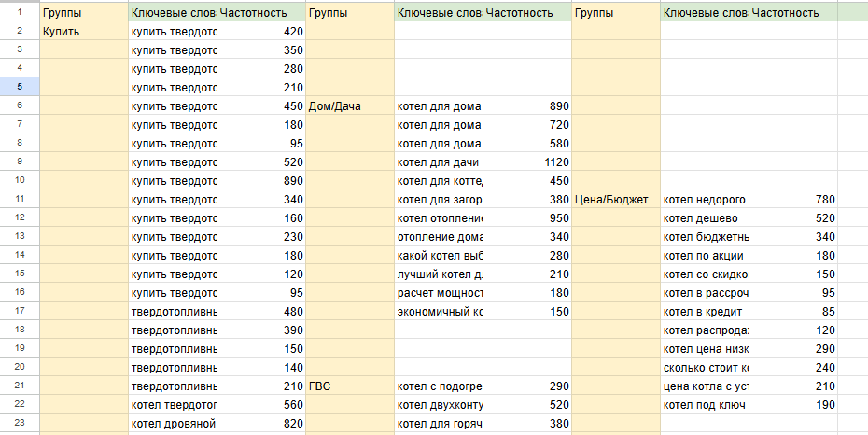Select the 'Купить' group cell
Image resolution: width=868 pixels, height=435 pixels.
click(84, 31)
